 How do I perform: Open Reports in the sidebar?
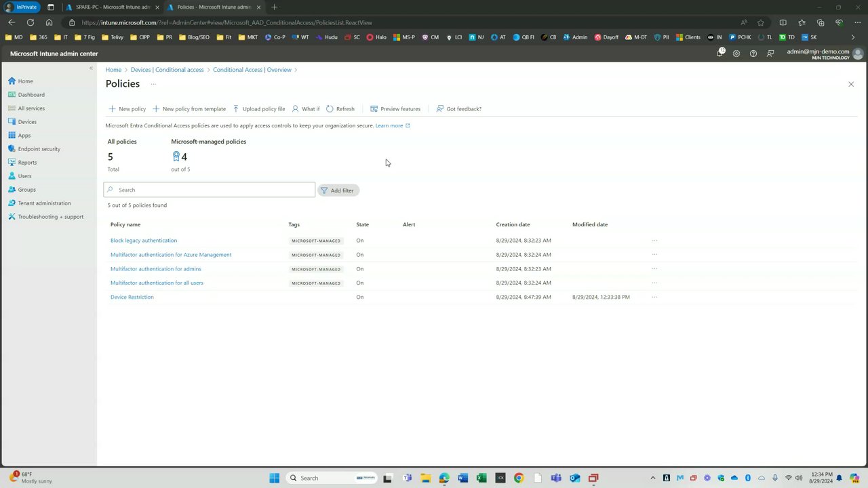22,162
